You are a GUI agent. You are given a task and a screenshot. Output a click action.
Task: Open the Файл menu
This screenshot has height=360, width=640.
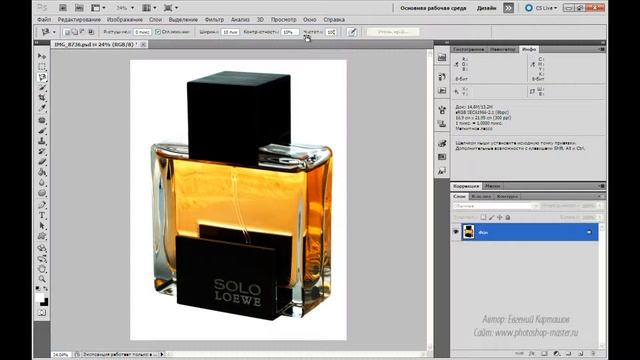pos(44,20)
